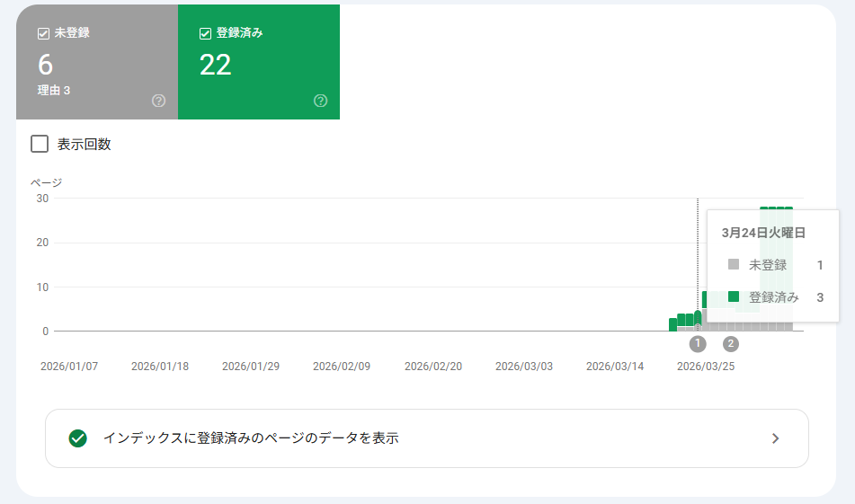Screen dimensions: 855x504
Task: Click chart annotation marker 2
Action: (731, 343)
